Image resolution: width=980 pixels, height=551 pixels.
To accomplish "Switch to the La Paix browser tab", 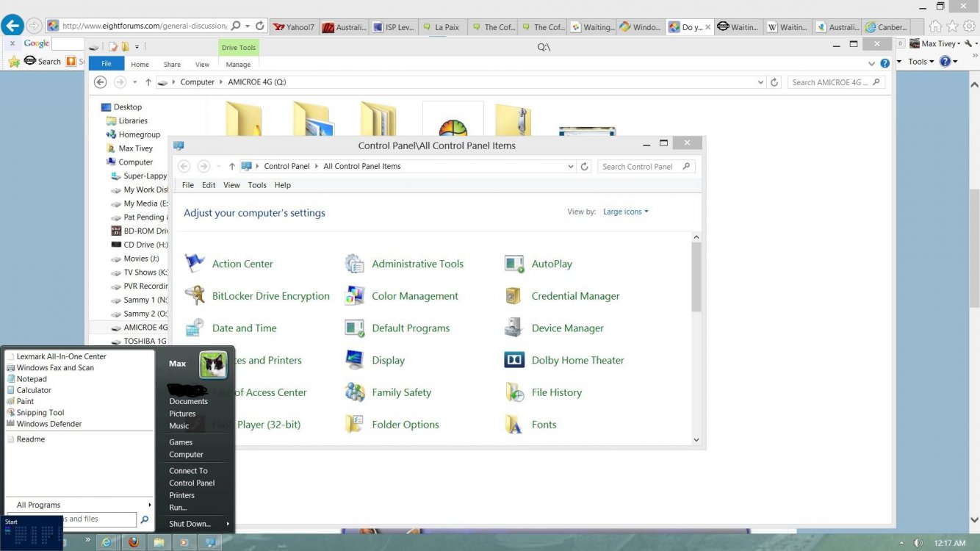I will pyautogui.click(x=442, y=27).
